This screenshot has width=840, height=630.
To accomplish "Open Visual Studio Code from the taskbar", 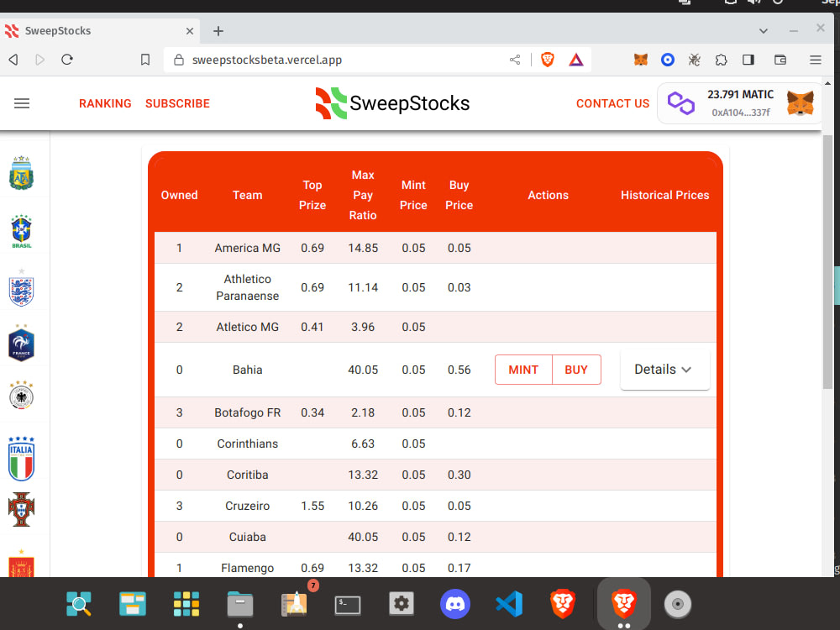I will (x=509, y=603).
